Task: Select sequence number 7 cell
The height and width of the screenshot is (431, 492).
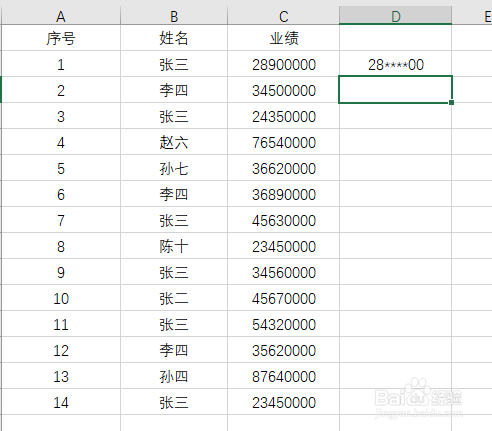Action: 61,220
